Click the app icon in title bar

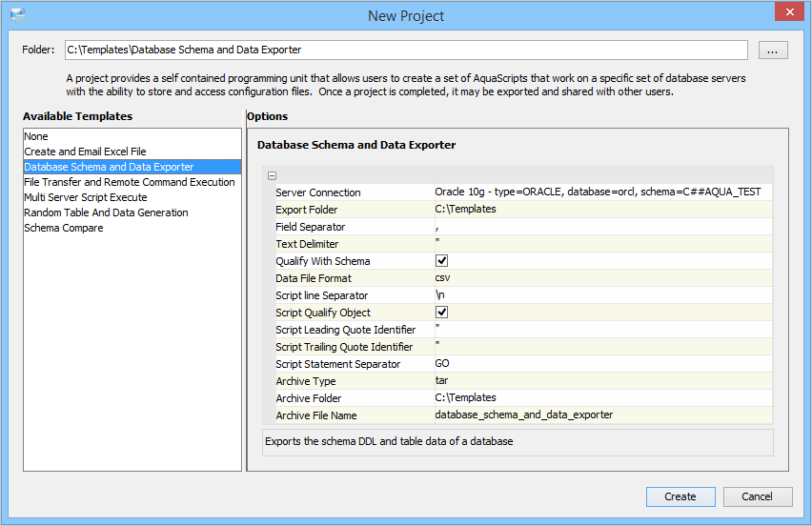(18, 15)
